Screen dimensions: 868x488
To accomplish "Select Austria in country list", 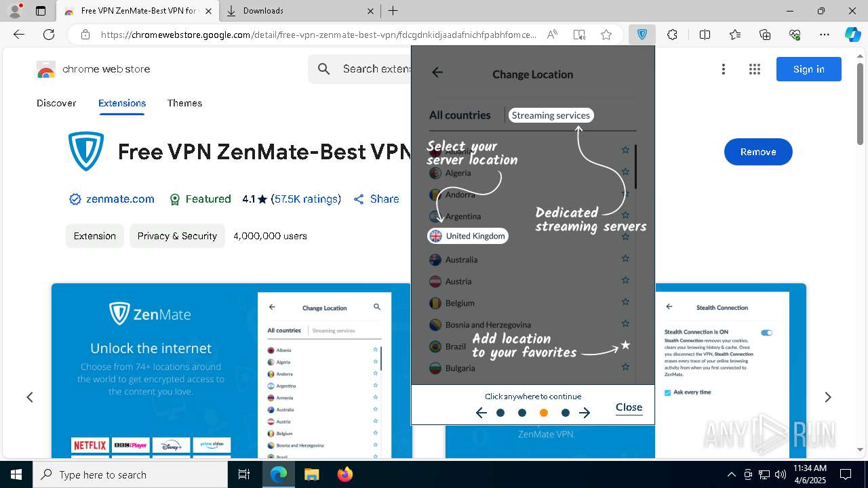I will 450,281.
